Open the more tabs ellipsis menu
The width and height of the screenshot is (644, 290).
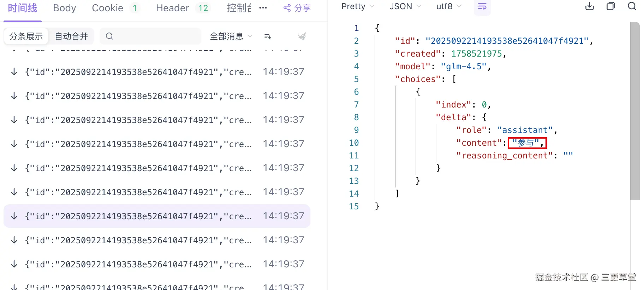coord(263,8)
